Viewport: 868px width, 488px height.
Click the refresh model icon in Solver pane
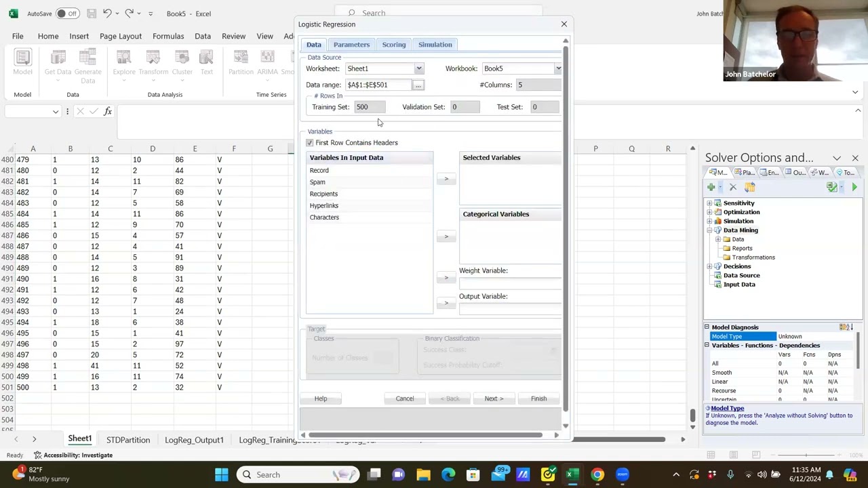tap(749, 187)
